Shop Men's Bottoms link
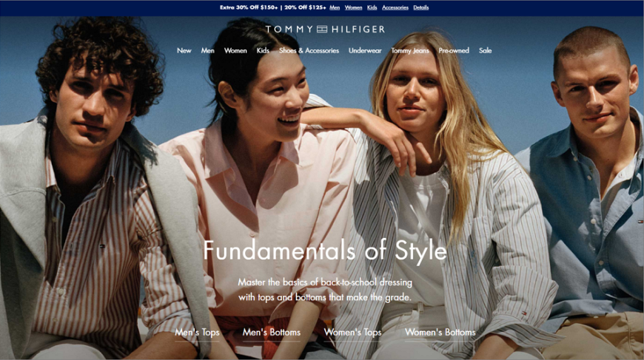The image size is (644, 360). click(272, 333)
